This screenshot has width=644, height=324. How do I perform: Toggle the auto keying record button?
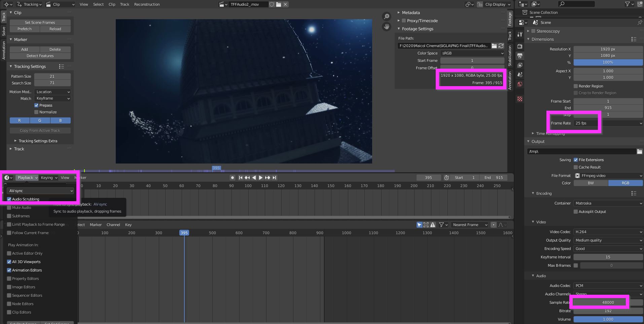pos(232,178)
